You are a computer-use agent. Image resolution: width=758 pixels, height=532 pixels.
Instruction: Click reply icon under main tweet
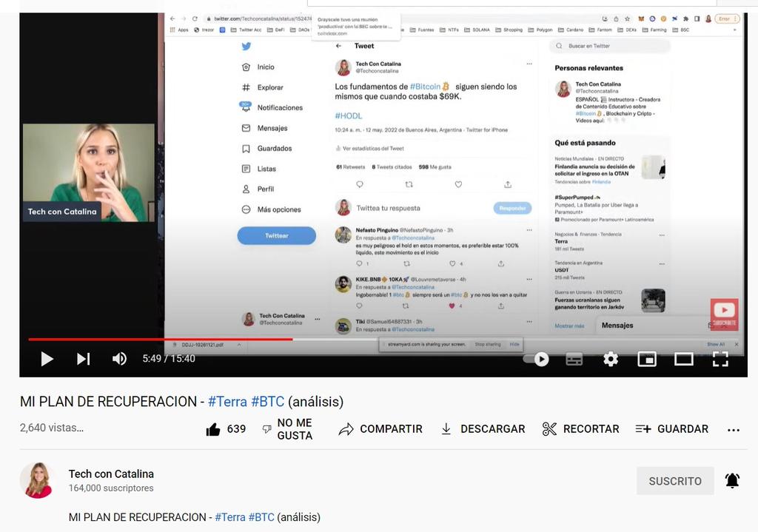click(x=360, y=184)
